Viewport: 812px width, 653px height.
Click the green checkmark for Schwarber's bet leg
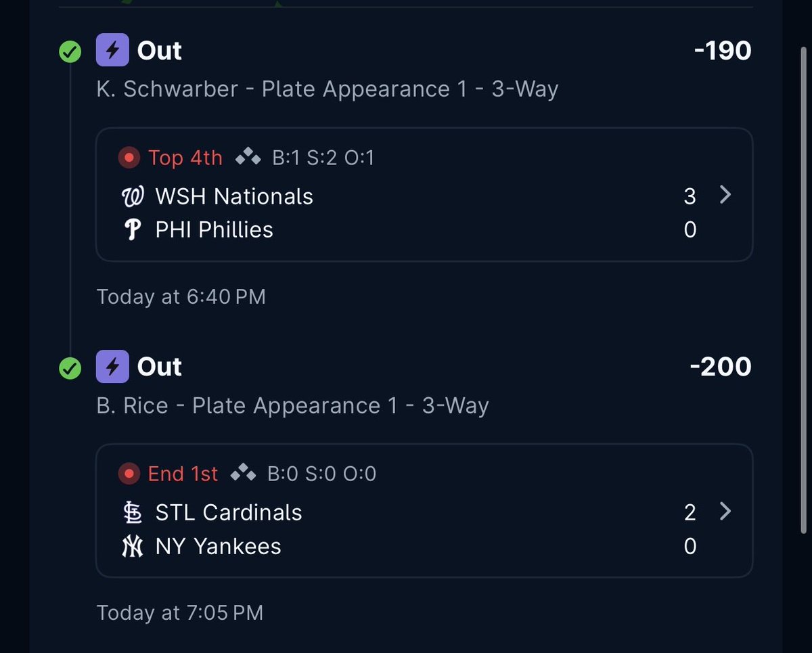(70, 51)
